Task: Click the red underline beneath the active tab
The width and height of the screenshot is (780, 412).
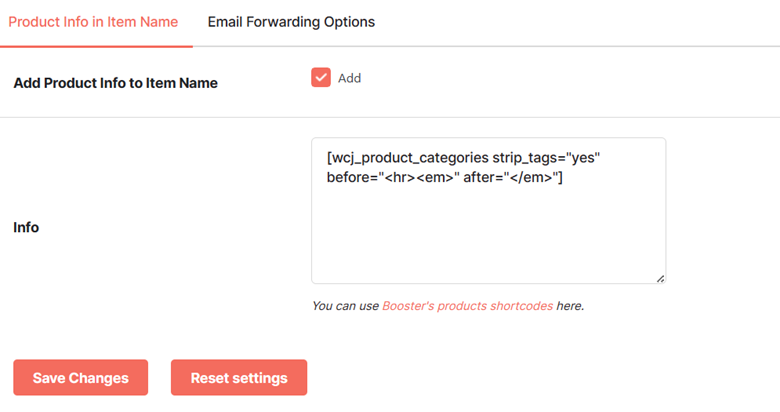Action: click(x=97, y=46)
